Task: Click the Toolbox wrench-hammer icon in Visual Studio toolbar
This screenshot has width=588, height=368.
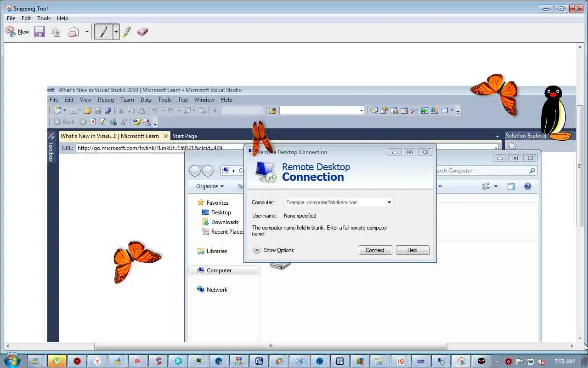Action: tap(414, 110)
